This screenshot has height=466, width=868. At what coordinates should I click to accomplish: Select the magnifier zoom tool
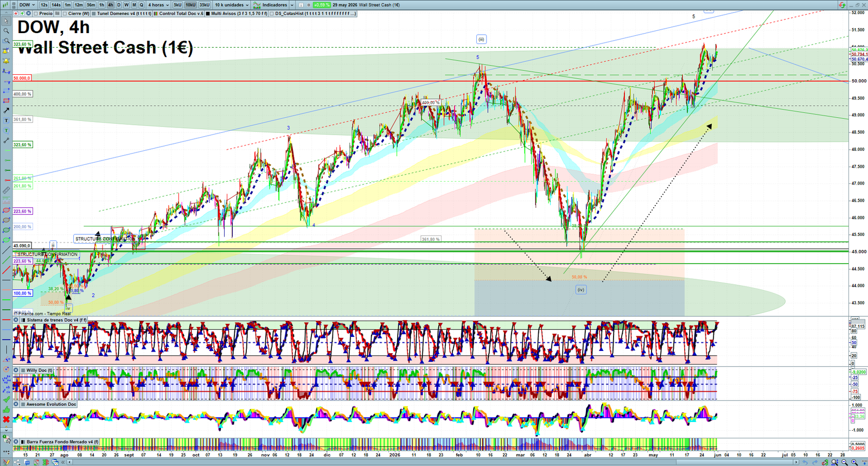click(7, 30)
